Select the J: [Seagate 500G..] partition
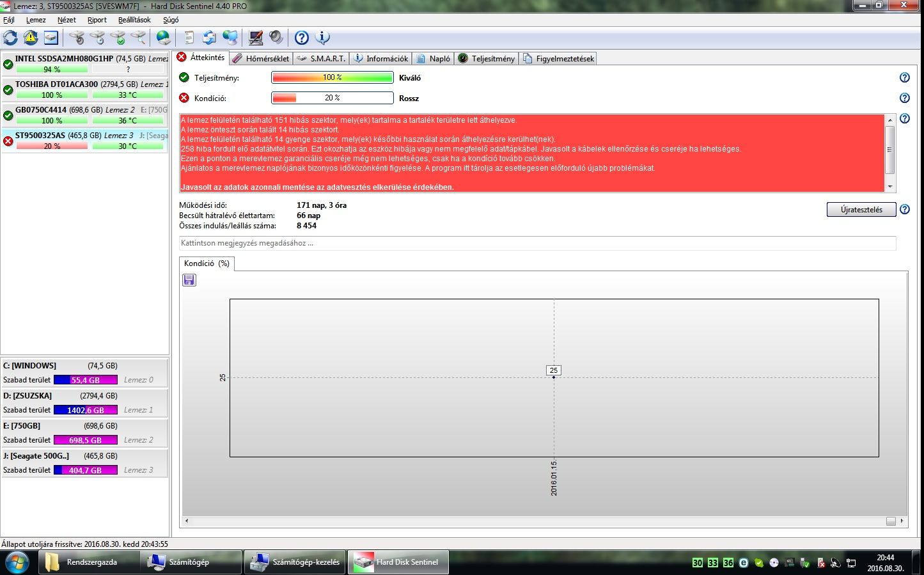 click(x=84, y=462)
